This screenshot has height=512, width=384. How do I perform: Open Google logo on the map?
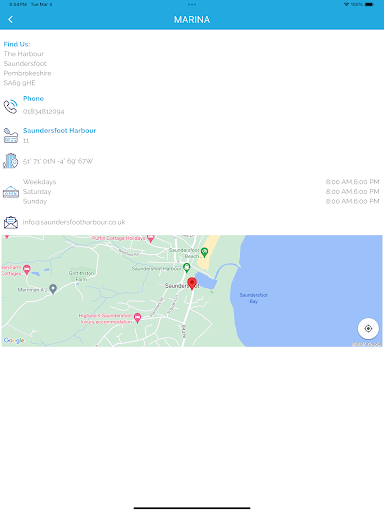pyautogui.click(x=14, y=340)
